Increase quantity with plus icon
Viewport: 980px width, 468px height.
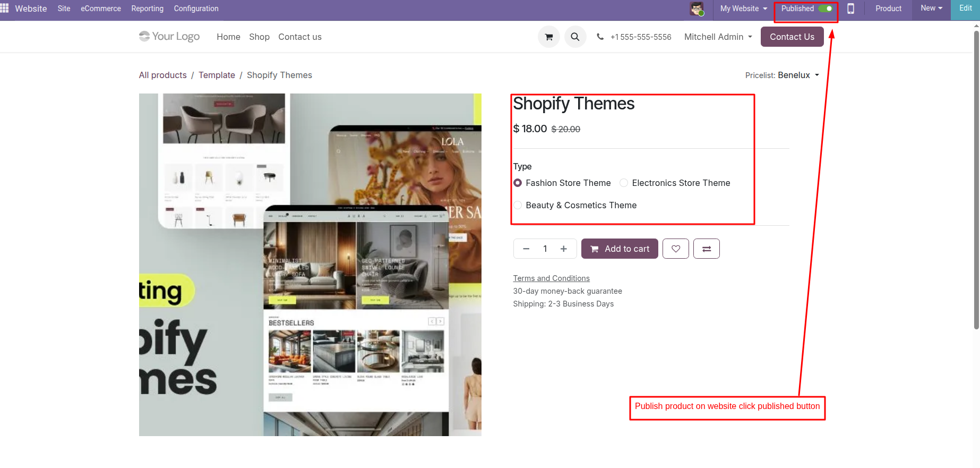564,249
